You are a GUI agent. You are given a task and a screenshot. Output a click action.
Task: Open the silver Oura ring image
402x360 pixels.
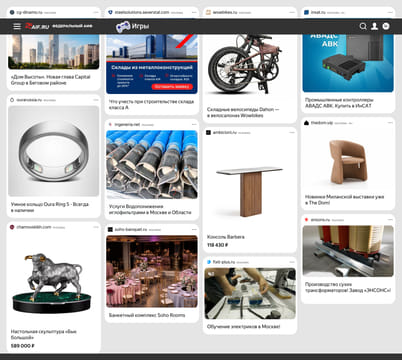(54, 151)
